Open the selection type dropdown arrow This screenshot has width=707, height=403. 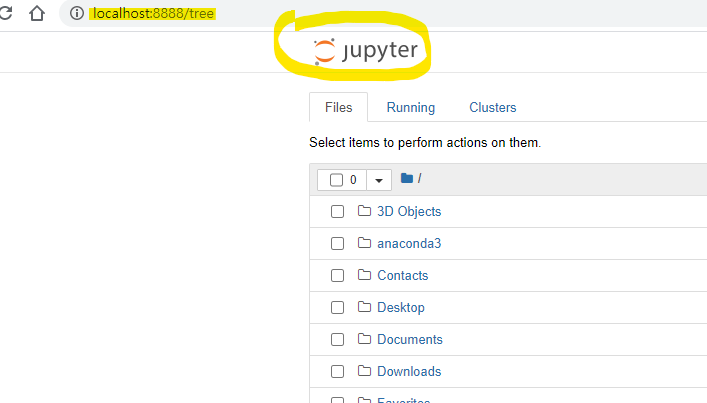379,180
